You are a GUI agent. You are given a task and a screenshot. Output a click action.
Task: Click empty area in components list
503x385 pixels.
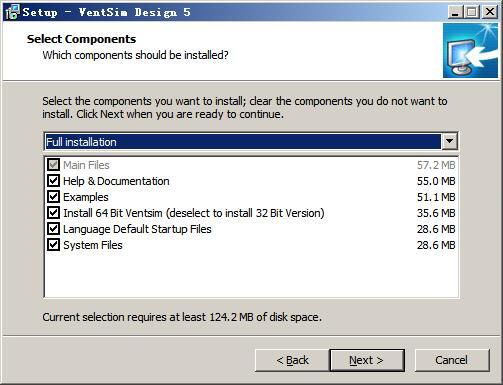coord(251,275)
